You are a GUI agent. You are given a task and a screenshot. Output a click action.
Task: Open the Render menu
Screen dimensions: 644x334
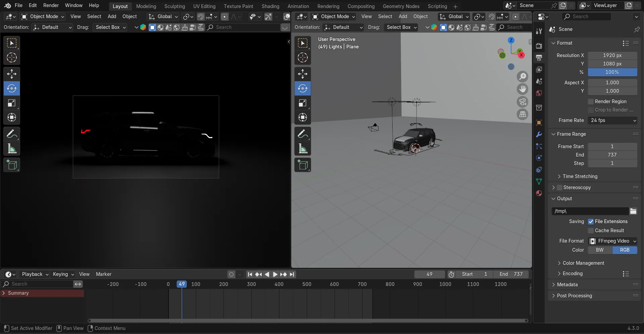51,5
